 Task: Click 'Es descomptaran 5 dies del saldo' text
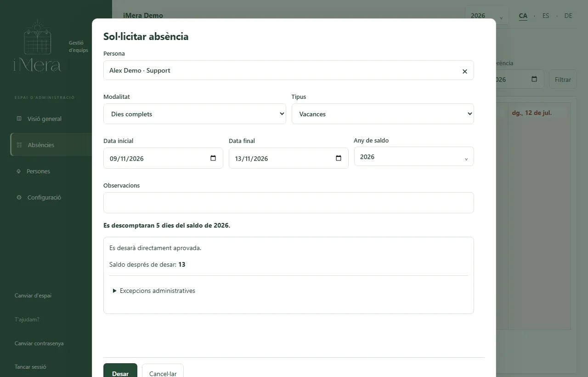pos(167,225)
